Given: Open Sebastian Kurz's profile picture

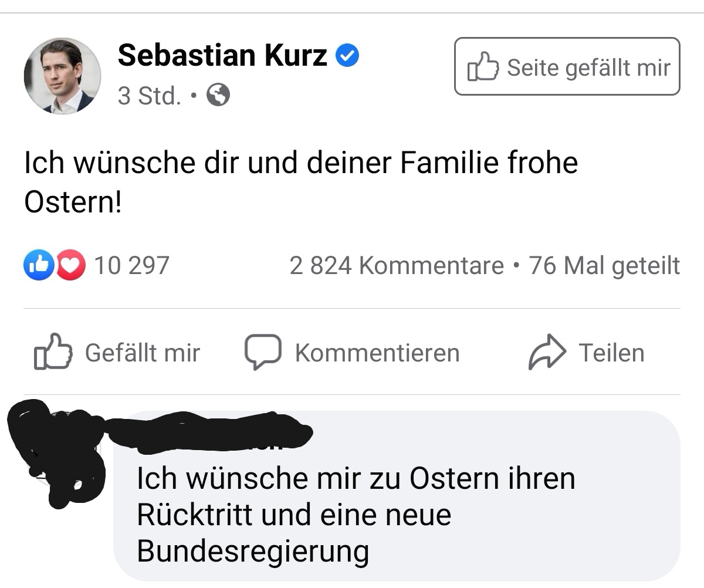Looking at the screenshot, I should click(x=62, y=76).
